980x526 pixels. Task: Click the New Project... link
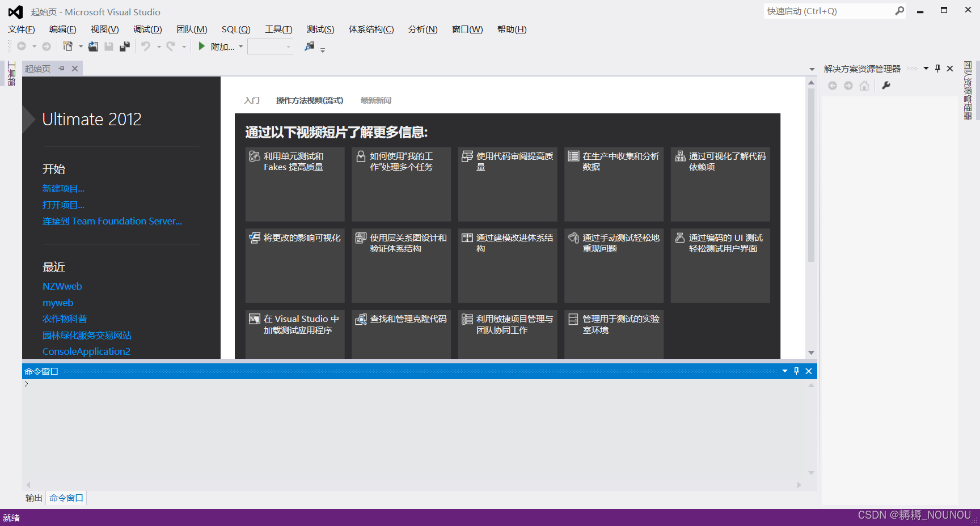pos(64,189)
